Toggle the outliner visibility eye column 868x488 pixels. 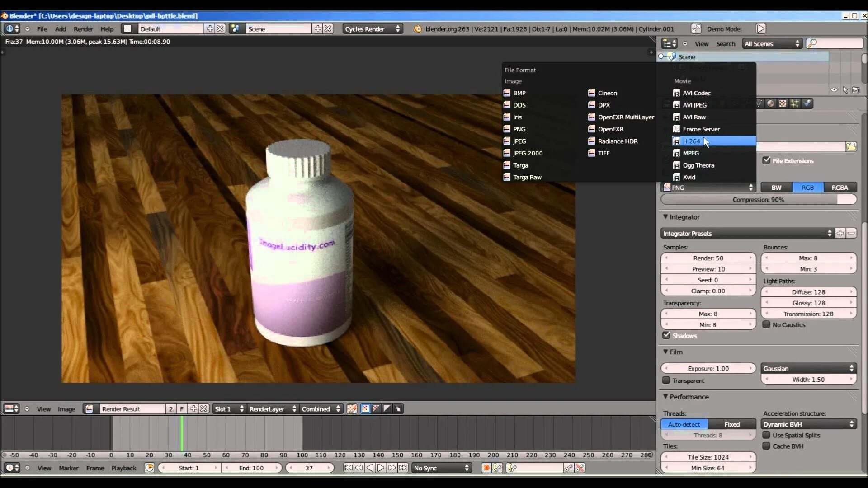[834, 90]
